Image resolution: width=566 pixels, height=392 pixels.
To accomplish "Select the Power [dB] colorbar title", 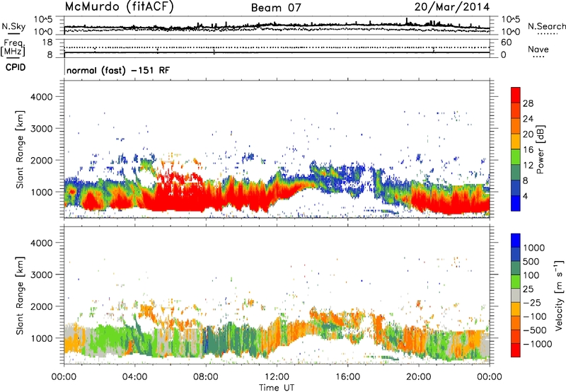I will click(x=541, y=149).
